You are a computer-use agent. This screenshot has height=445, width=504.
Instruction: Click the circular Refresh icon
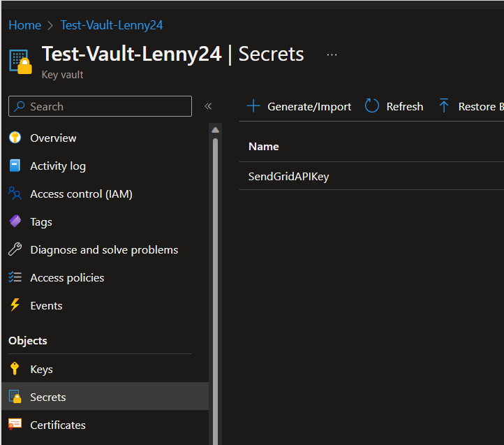click(372, 106)
